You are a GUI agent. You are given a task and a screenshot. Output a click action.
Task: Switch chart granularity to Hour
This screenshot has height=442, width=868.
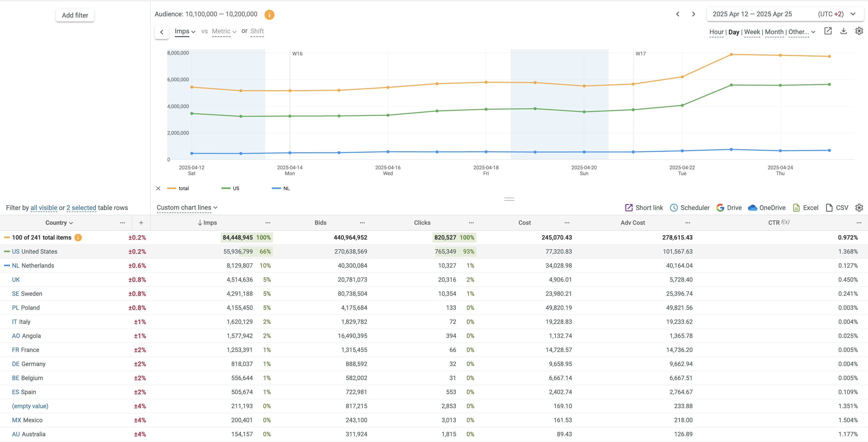point(716,32)
